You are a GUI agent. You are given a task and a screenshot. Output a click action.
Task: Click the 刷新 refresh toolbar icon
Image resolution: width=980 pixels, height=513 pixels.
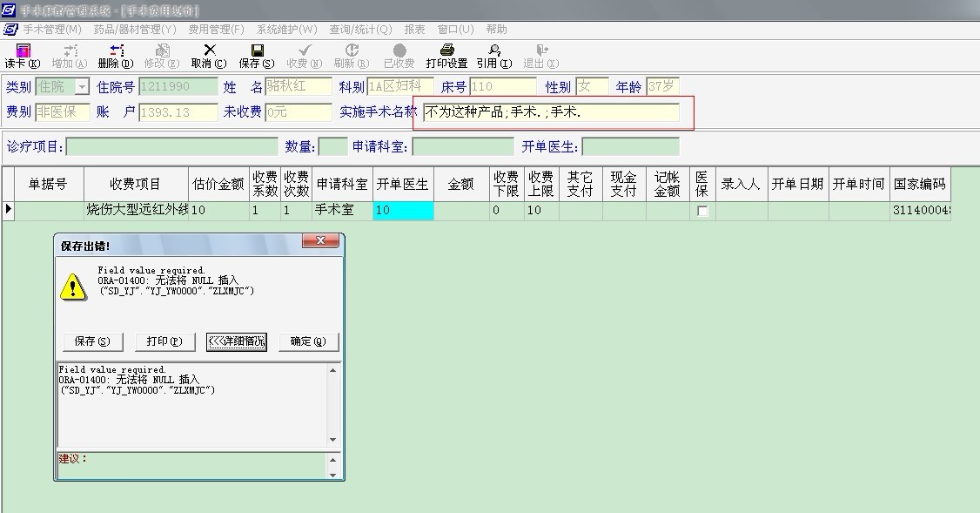point(352,51)
